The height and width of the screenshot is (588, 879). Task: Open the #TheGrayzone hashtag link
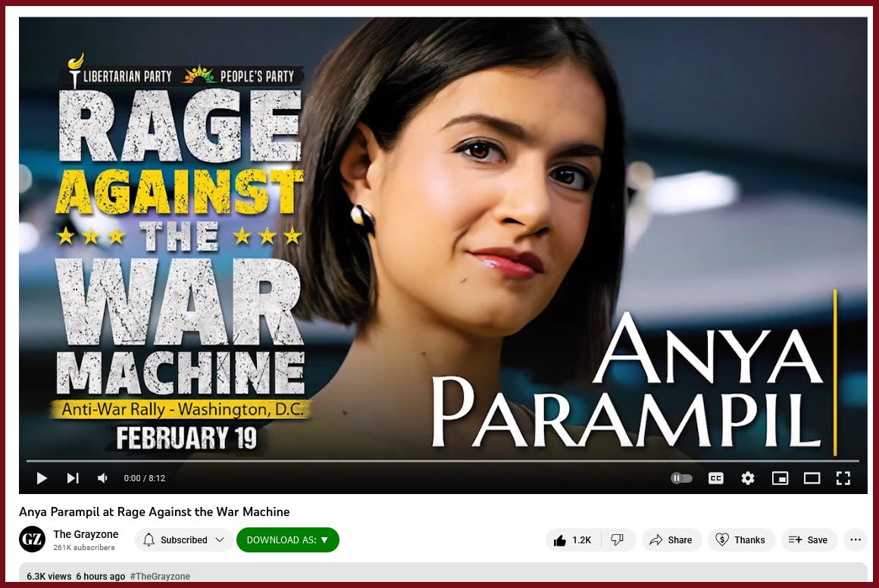(160, 576)
